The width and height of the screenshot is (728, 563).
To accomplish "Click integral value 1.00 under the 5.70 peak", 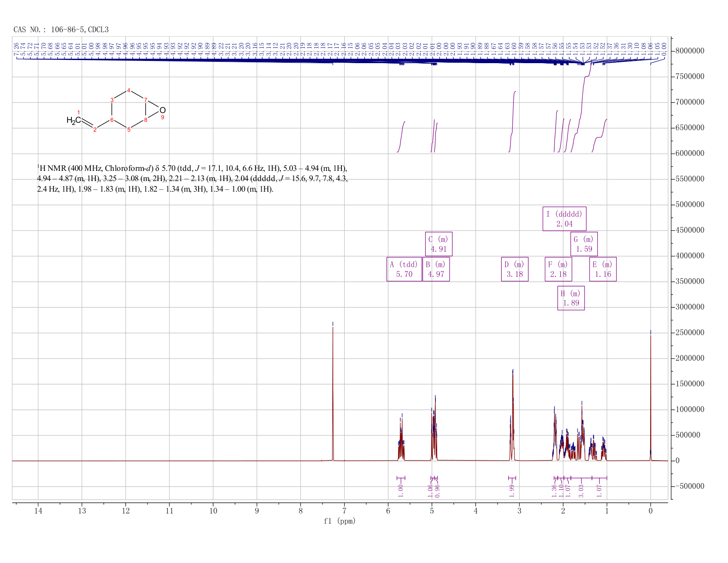I will click(x=401, y=491).
